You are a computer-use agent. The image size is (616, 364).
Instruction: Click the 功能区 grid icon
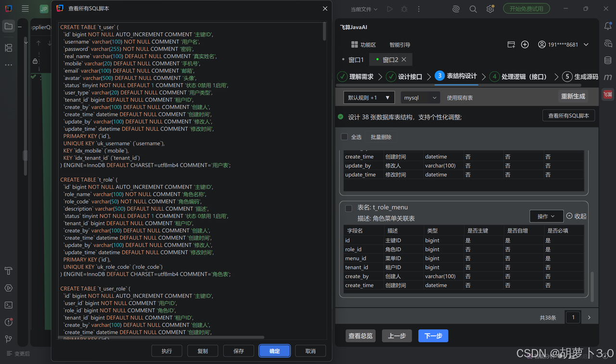[x=354, y=44]
